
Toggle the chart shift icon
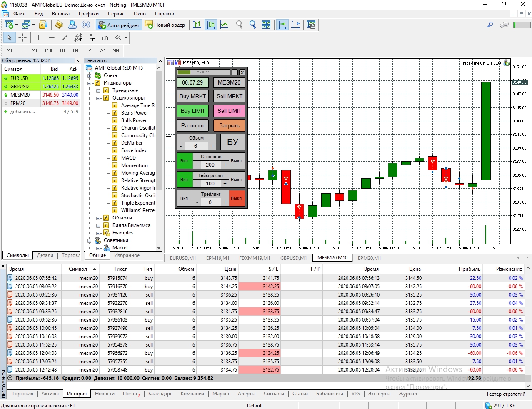[x=296, y=25]
